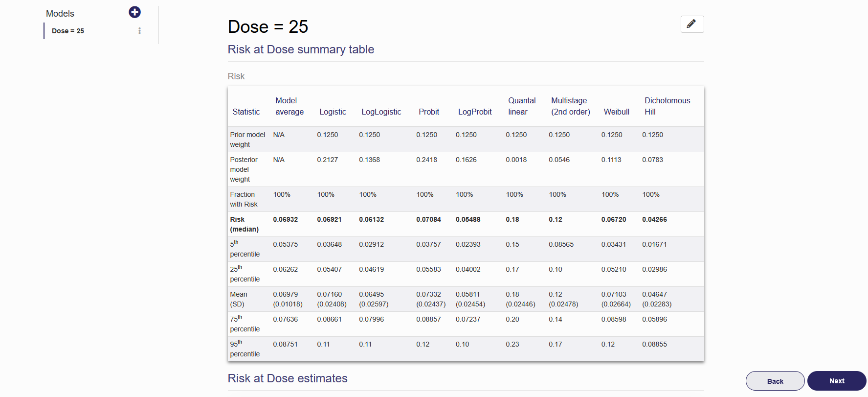Click the Weibull column header
The image size is (868, 397).
tap(616, 112)
